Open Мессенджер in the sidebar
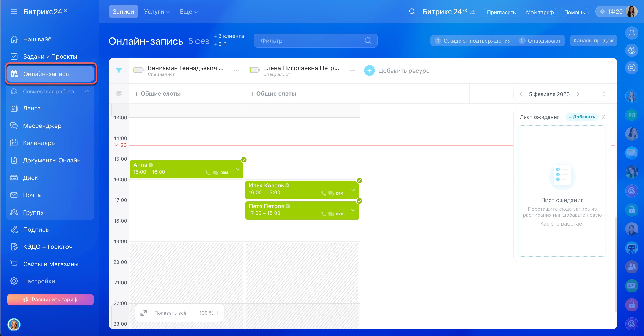 (x=42, y=126)
